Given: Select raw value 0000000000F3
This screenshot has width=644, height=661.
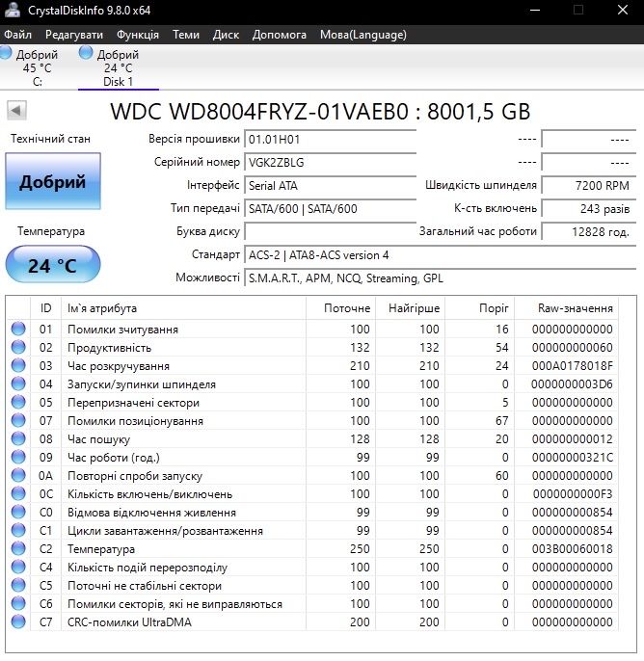Looking at the screenshot, I should [x=573, y=494].
